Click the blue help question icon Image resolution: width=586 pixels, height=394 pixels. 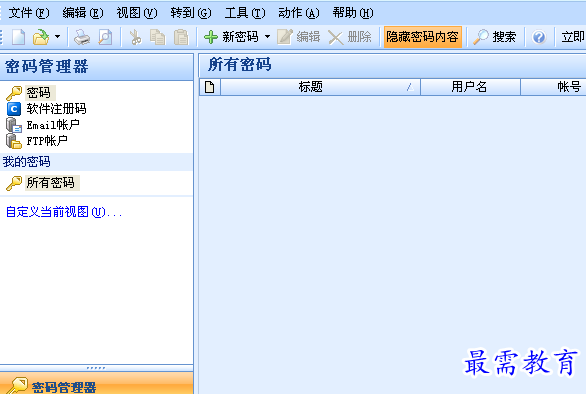click(x=539, y=37)
